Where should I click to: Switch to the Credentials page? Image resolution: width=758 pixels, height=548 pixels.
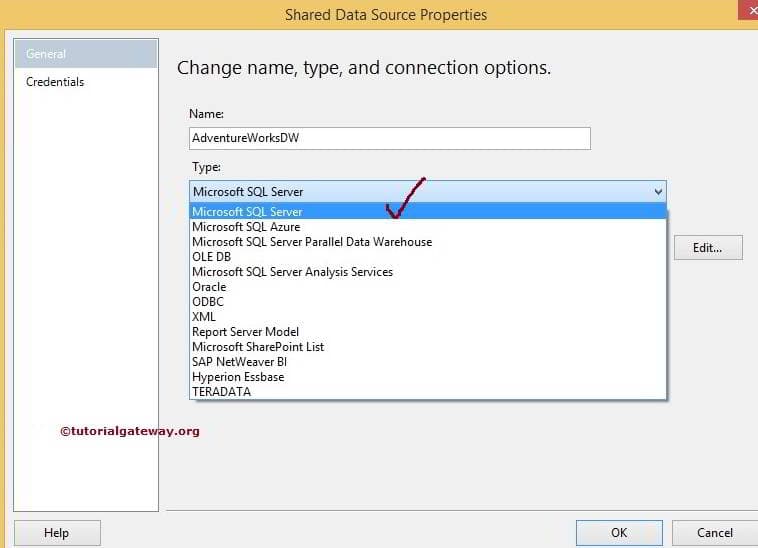coord(55,82)
